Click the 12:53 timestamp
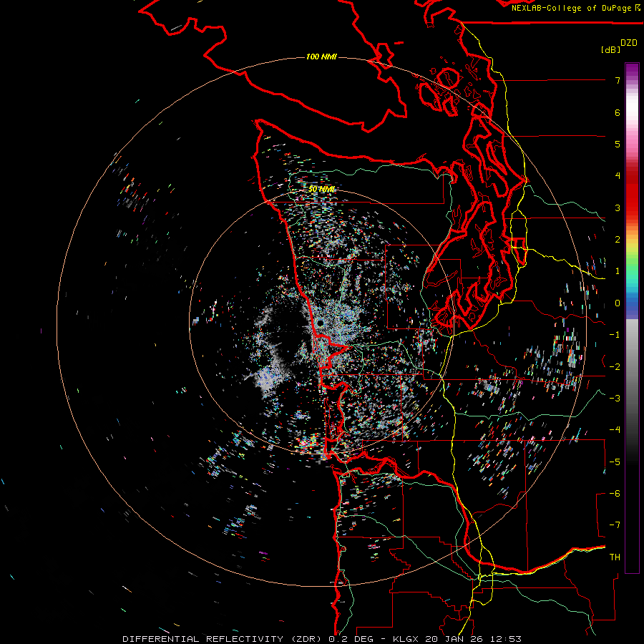Viewport: 644px width, 644px height. tap(505, 639)
